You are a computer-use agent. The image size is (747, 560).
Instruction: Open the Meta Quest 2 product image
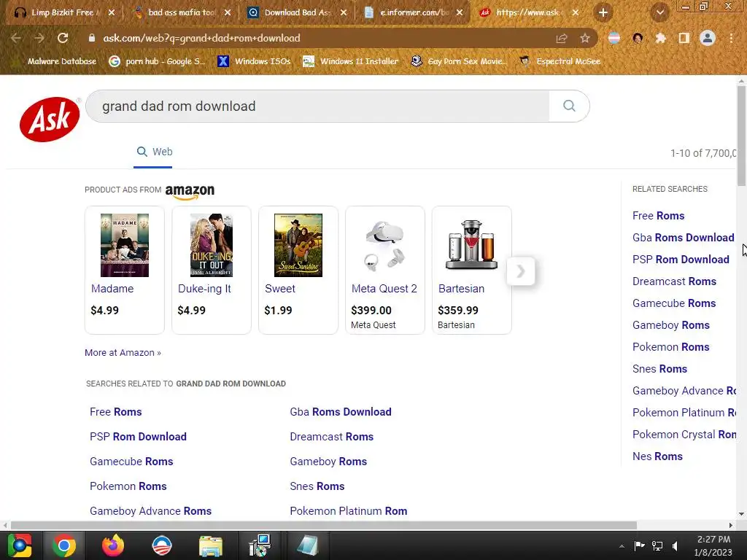[x=385, y=245]
